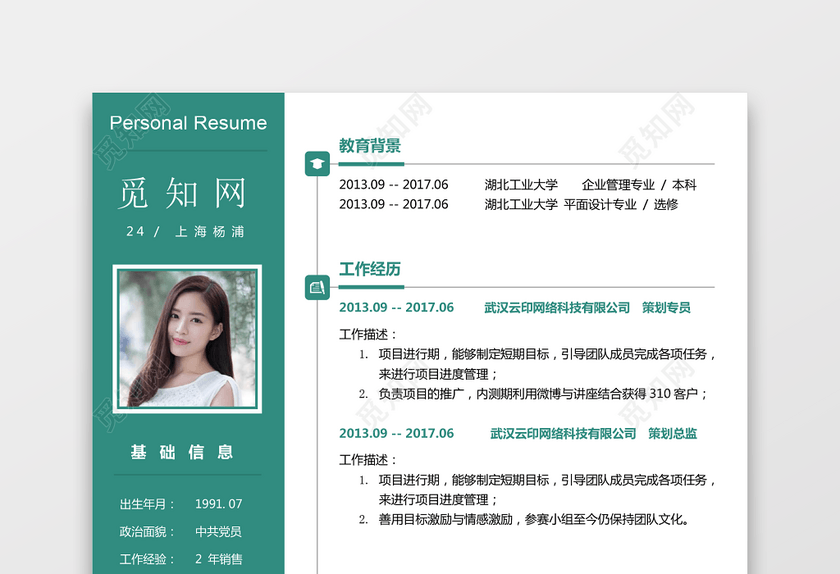
Task: Click '来进行项目进度管理' under 策划专员
Action: 438,374
